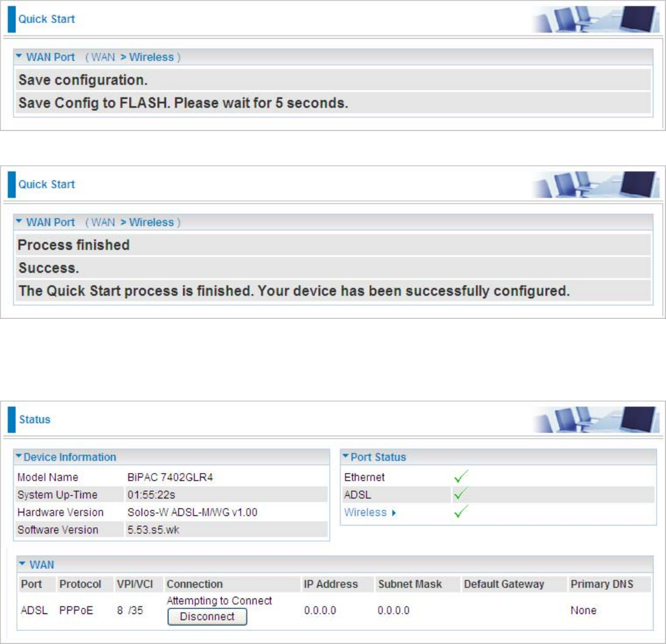Click the banner image in top Quick Start header
The image size is (666, 644).
tap(595, 19)
